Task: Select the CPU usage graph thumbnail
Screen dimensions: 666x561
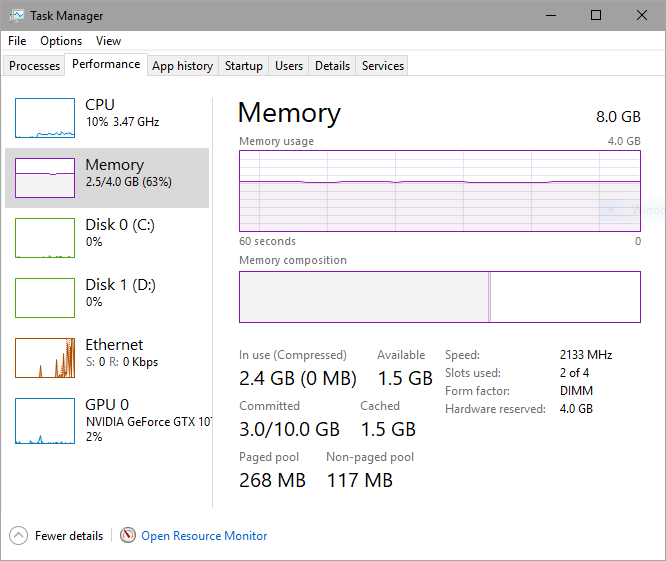Action: [x=45, y=118]
